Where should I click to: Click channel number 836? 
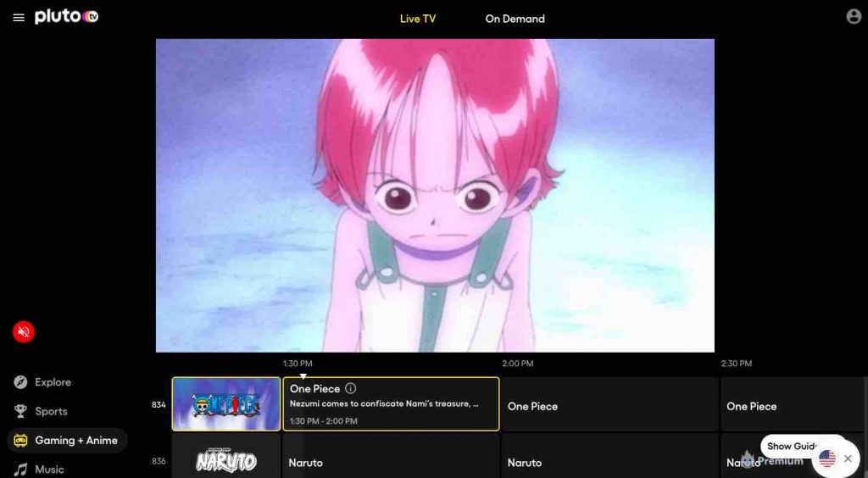point(159,461)
